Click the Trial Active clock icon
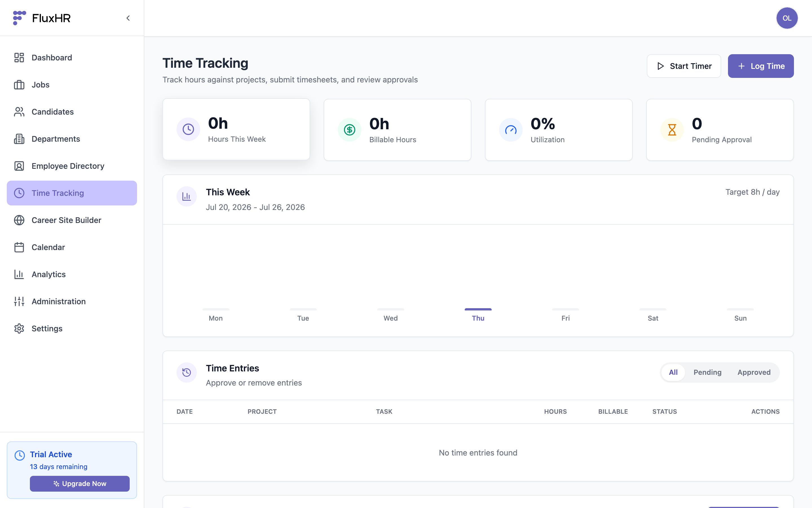The height and width of the screenshot is (508, 812). coord(20,455)
